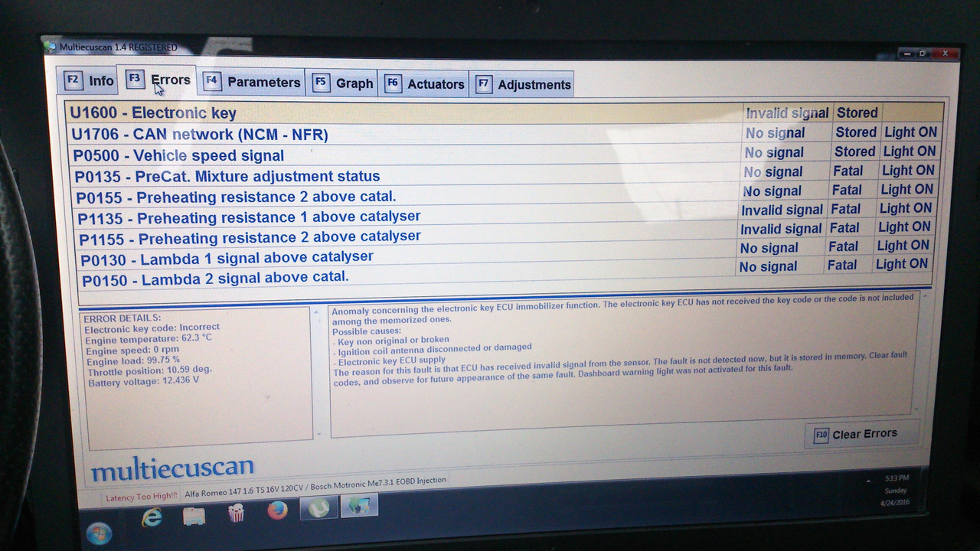Viewport: 980px width, 551px height.
Task: Click the Stored status of the U1600 row
Action: (857, 112)
